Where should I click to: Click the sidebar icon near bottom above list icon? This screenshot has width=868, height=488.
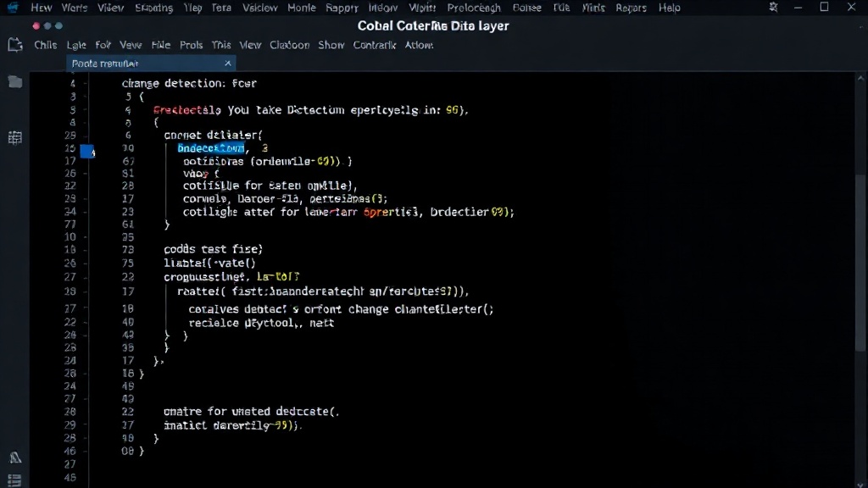click(x=15, y=457)
